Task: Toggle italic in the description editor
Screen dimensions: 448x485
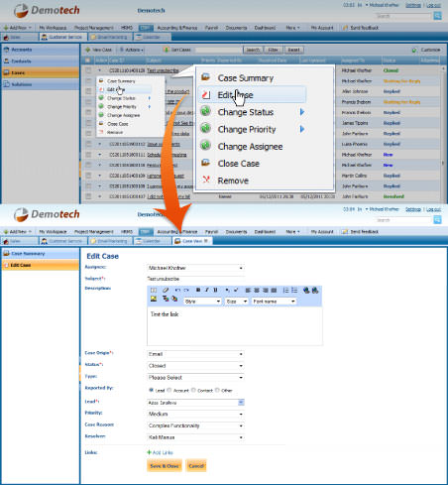Action: pos(206,290)
